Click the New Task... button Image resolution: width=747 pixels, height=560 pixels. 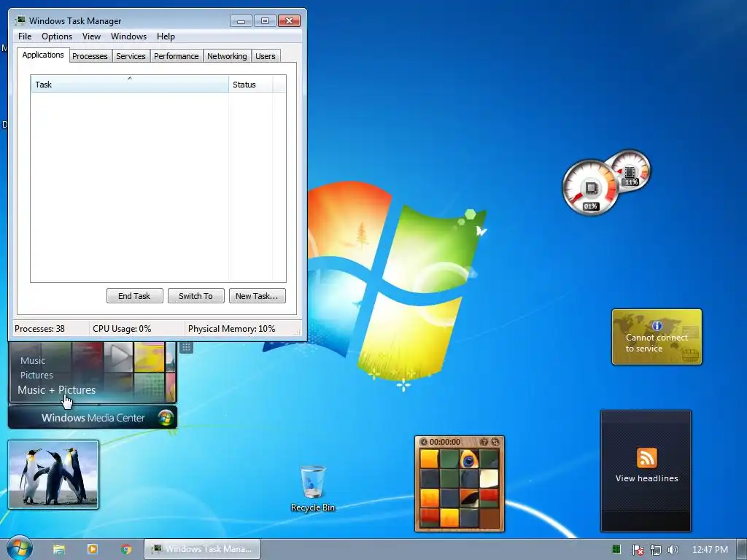coord(257,296)
